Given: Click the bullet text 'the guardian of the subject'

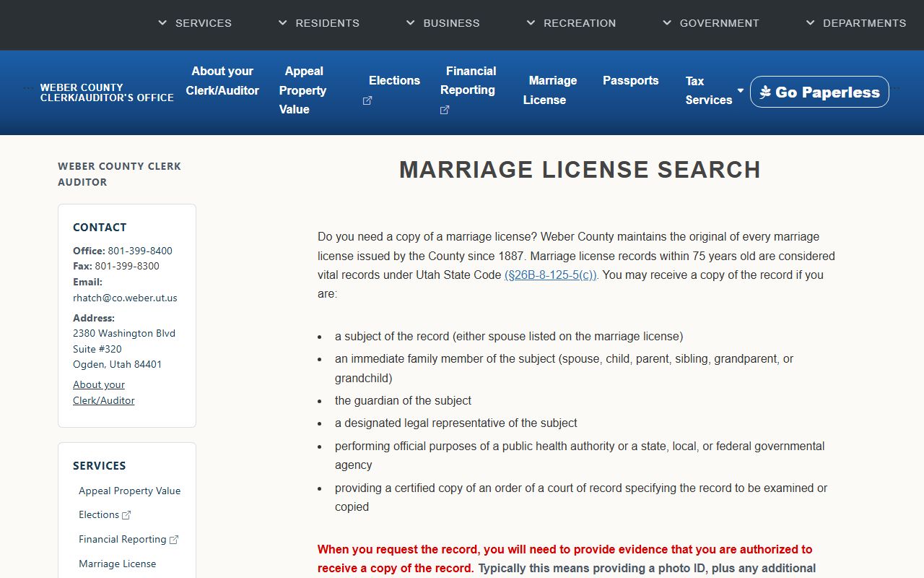Looking at the screenshot, I should click(x=403, y=400).
